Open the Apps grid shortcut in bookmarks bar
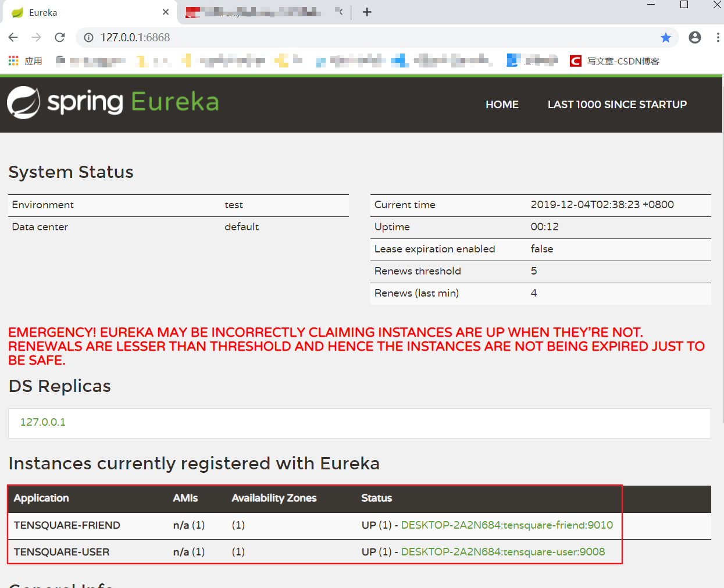Screen dimensions: 724x588 point(25,61)
